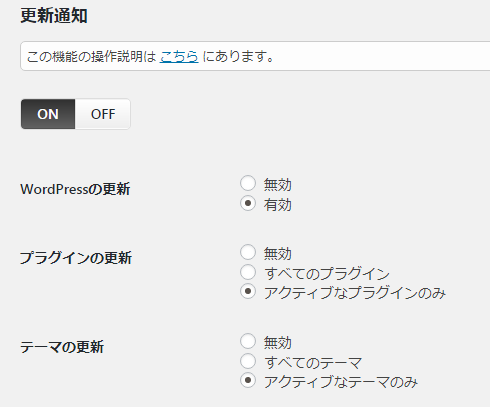This screenshot has height=407, width=490.
Task: Click the この機能の操作説明は info box
Action: pyautogui.click(x=255, y=56)
